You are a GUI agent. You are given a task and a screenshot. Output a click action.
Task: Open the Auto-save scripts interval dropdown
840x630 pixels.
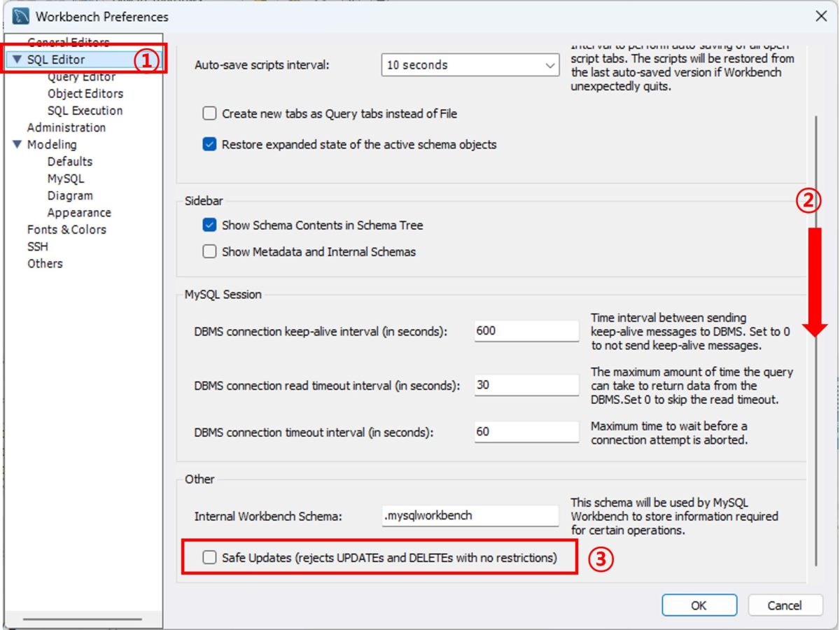pyautogui.click(x=550, y=64)
